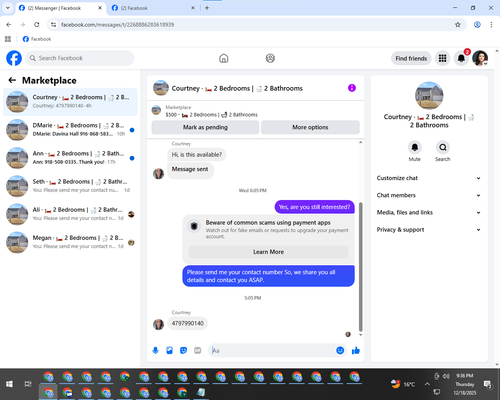Send a thumbs up like

click(x=356, y=350)
